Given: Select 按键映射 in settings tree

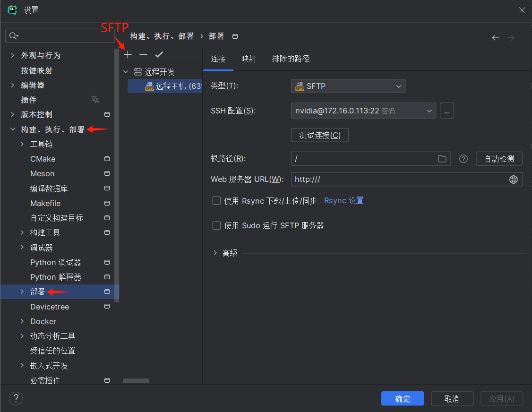Looking at the screenshot, I should pos(37,70).
